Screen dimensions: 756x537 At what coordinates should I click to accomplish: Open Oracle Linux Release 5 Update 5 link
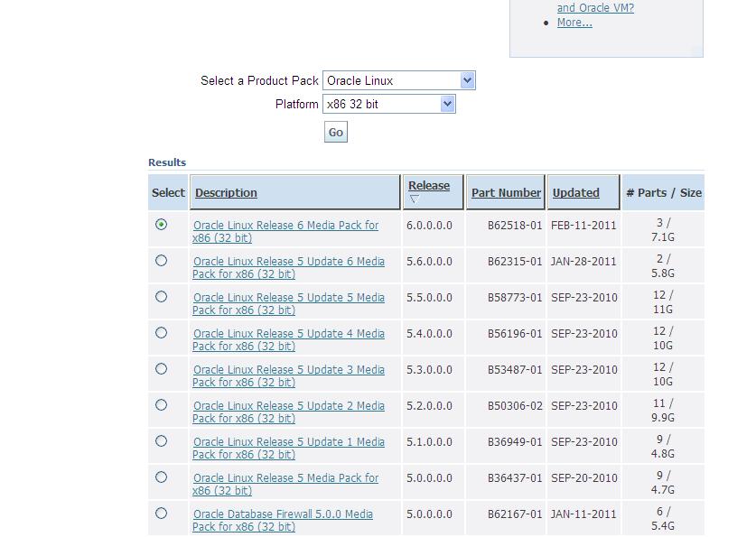(288, 303)
